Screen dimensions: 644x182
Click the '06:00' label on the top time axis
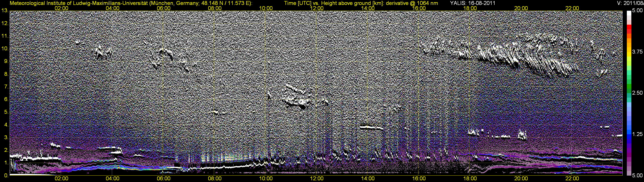click(164, 8)
